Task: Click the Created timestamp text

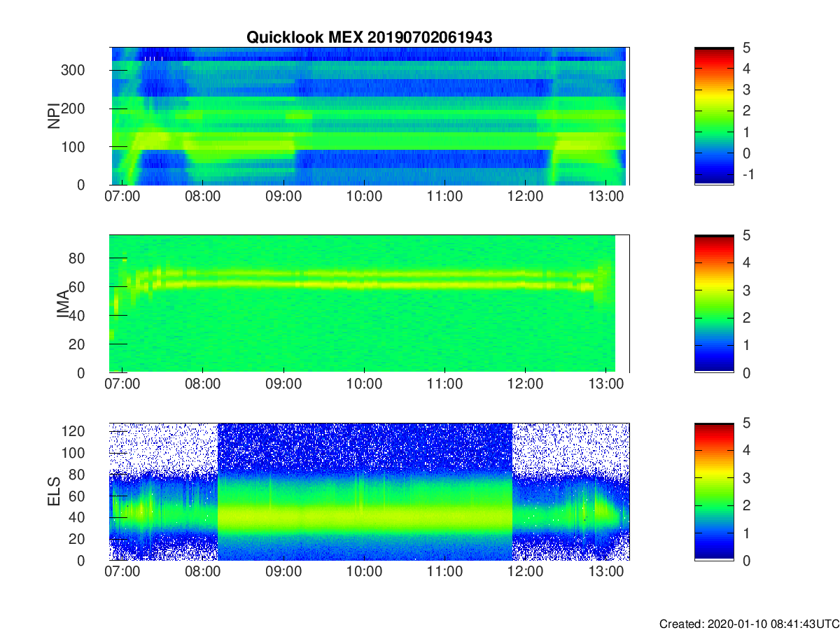Action: click(x=749, y=624)
